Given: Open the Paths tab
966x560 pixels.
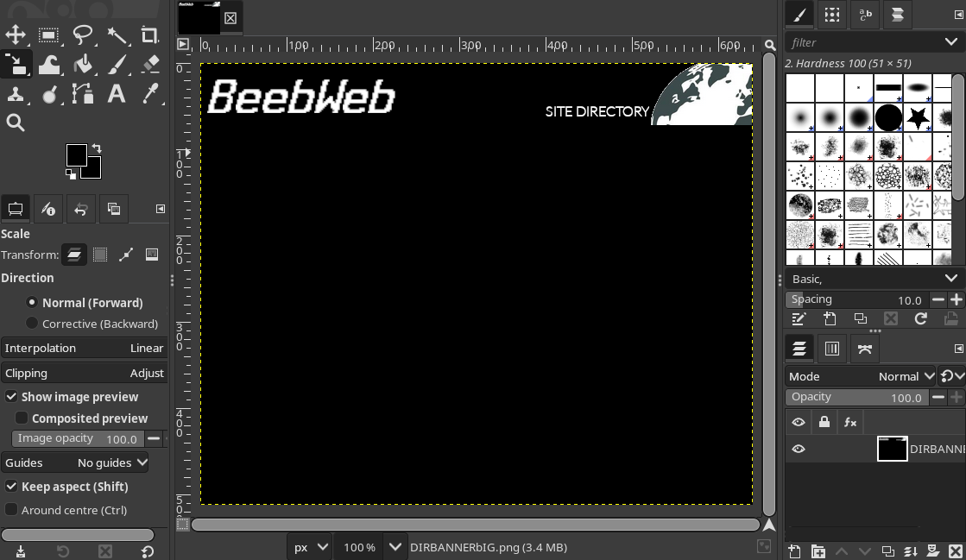Looking at the screenshot, I should coord(865,349).
